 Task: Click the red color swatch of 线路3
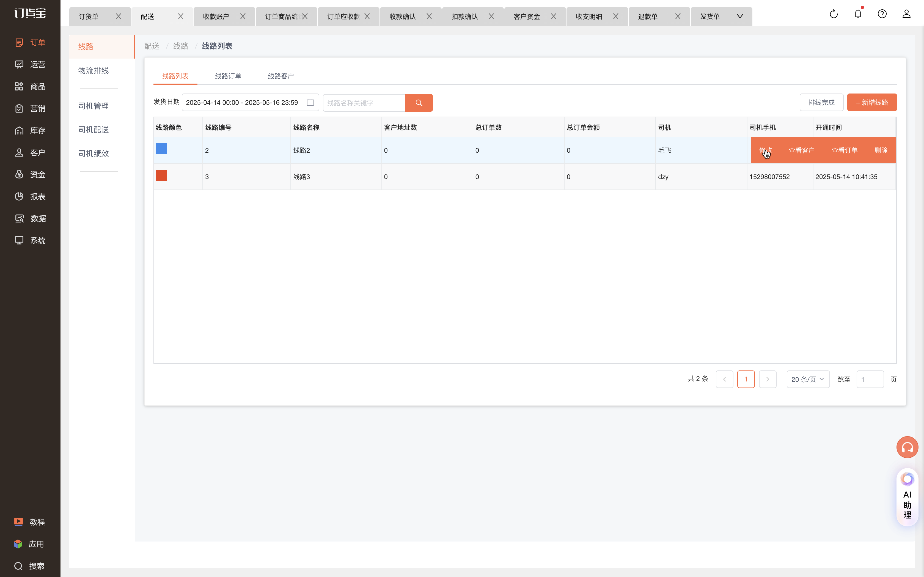(161, 175)
